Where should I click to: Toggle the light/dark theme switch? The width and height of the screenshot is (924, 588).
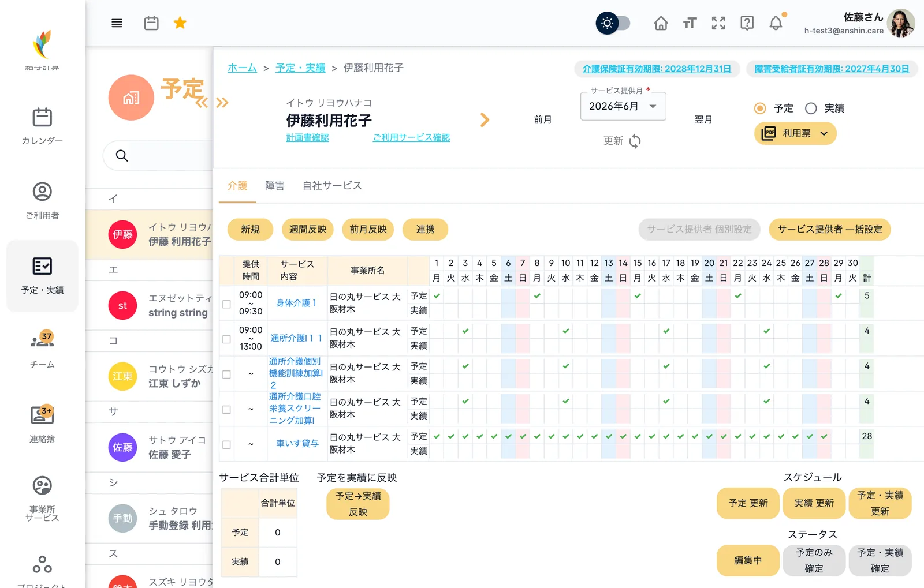(613, 23)
